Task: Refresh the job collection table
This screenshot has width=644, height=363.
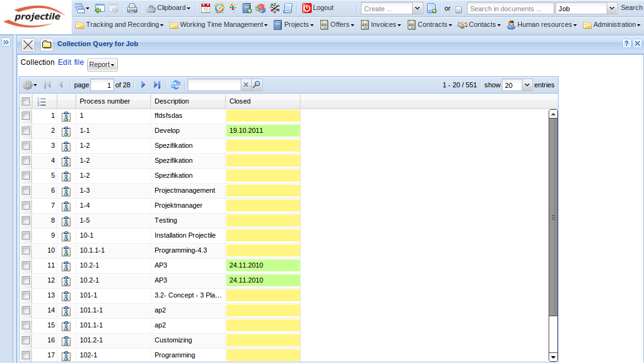Action: tap(176, 85)
